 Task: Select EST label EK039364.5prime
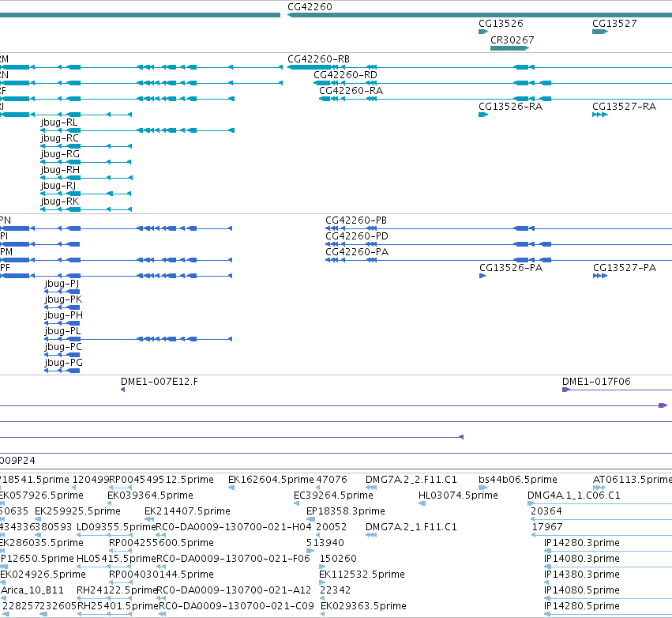(150, 496)
